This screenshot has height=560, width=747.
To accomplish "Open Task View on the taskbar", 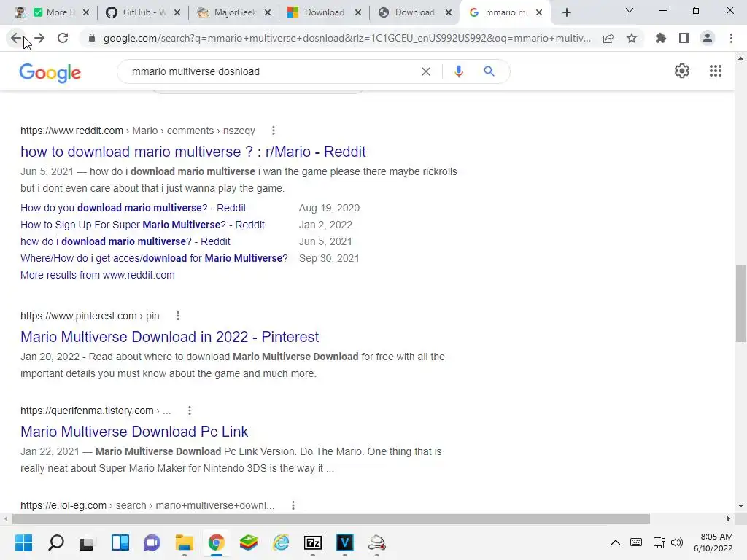I will (88, 542).
